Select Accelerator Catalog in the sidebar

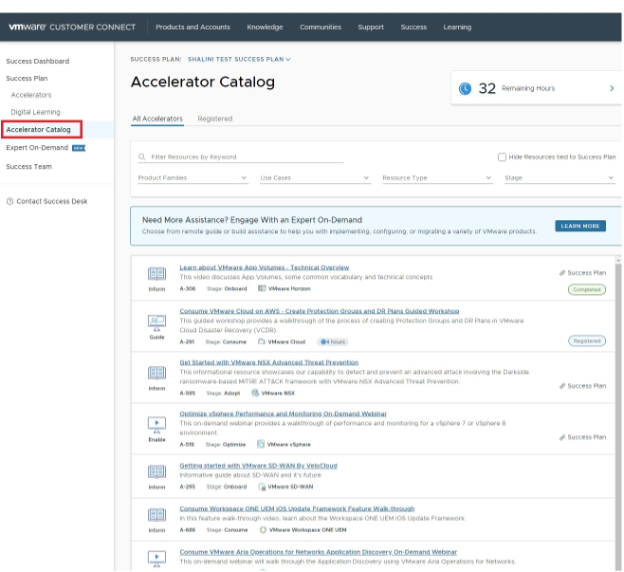[x=39, y=129]
